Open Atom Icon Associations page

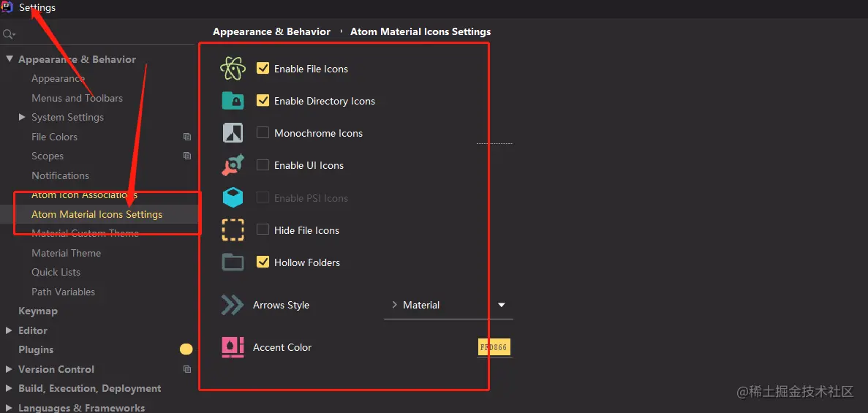[x=84, y=195]
